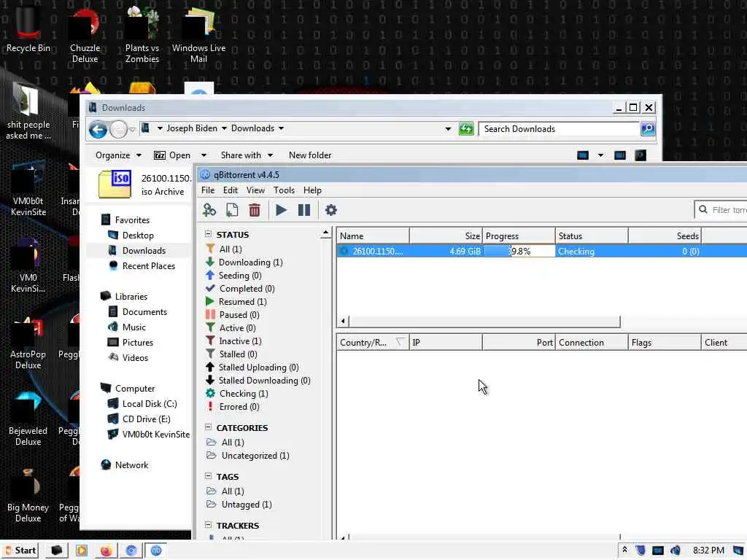The image size is (747, 560).
Task: Sort peers by the Country/R... column header
Action: [373, 343]
